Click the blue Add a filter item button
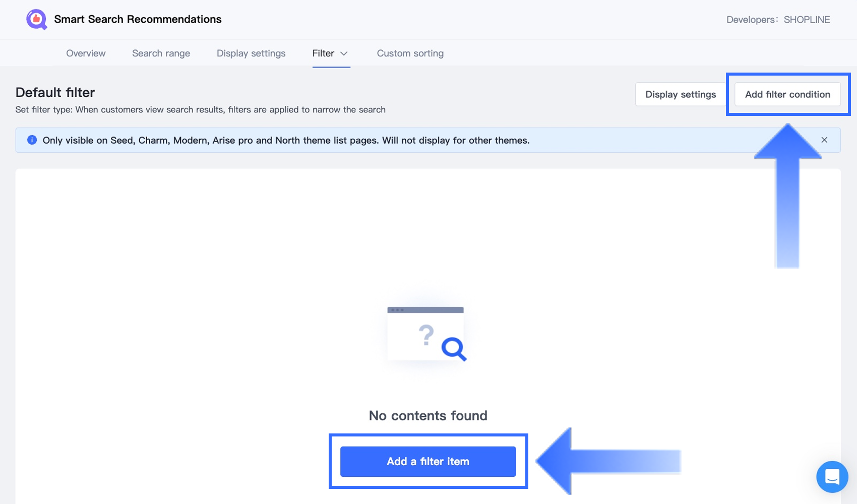 click(428, 461)
